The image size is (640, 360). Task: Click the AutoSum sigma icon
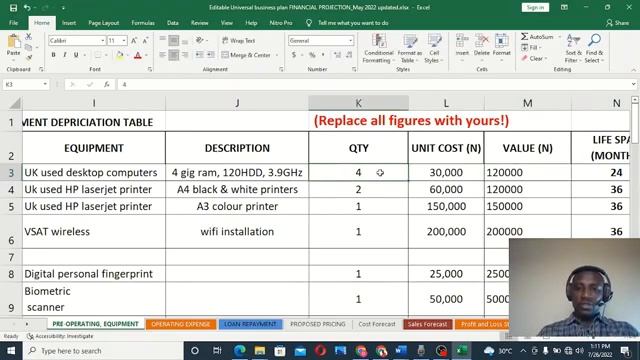(524, 37)
